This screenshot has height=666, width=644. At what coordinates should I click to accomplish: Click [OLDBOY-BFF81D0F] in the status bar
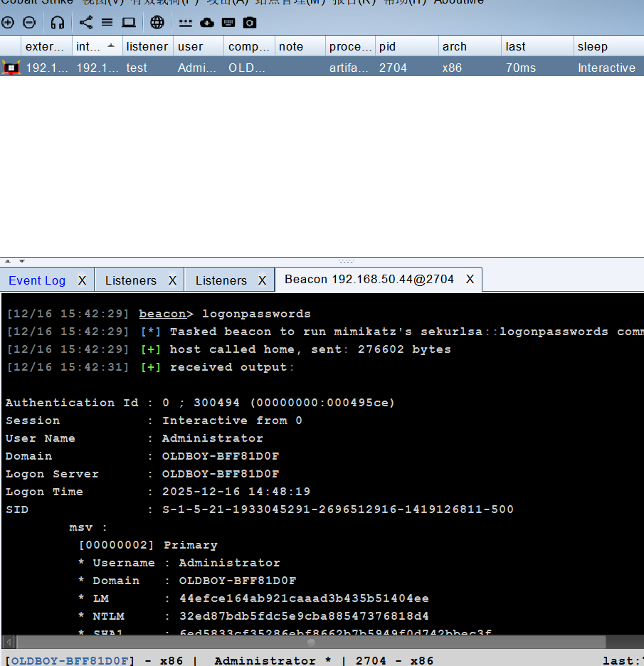(x=70, y=660)
